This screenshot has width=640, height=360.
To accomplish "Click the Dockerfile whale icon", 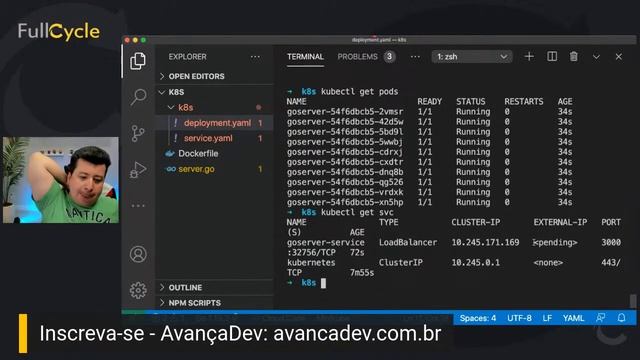I will 169,153.
